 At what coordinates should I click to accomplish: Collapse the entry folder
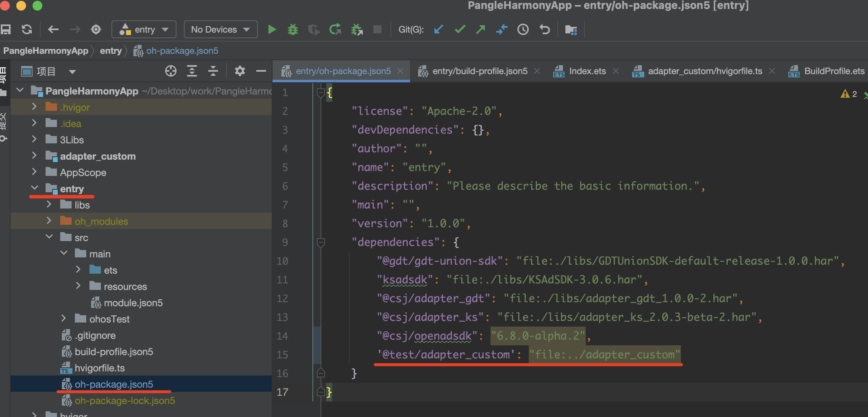coord(34,189)
